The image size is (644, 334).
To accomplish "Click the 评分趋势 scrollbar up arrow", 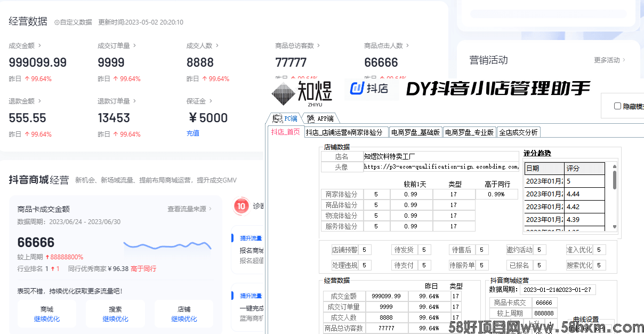I will click(x=614, y=166).
